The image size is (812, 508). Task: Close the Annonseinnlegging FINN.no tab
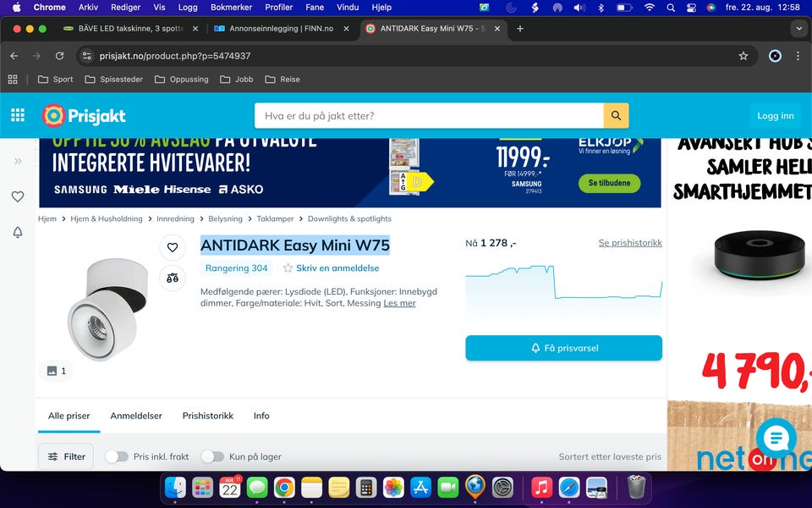(347, 29)
